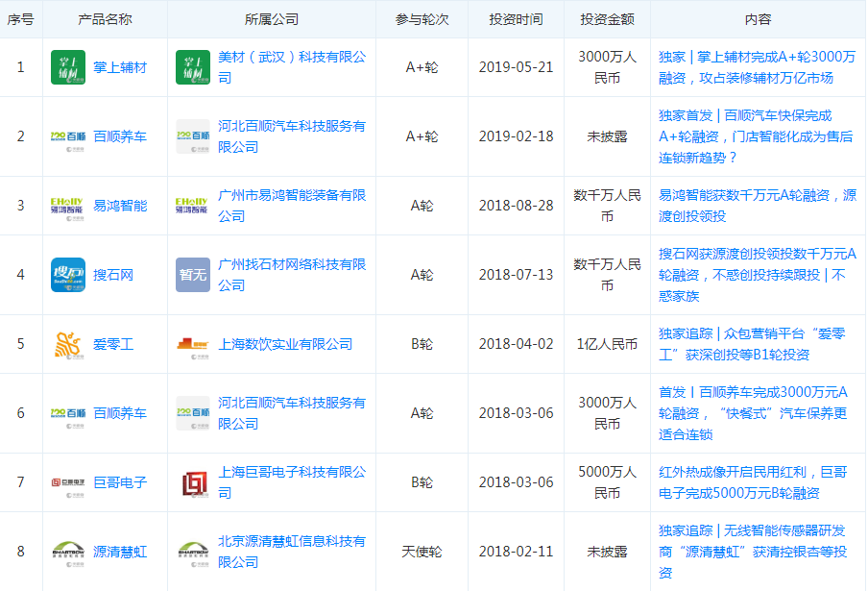Click the logo beside 北京源清慧虹信息科技有限公司
The height and width of the screenshot is (591, 868).
pyautogui.click(x=193, y=552)
